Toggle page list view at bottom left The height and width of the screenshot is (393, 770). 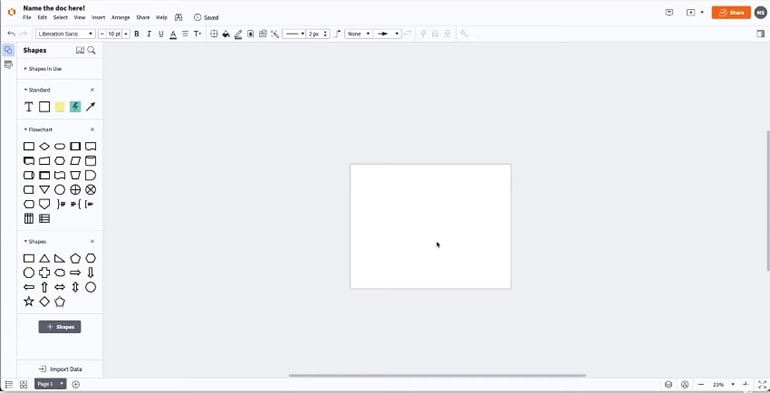pyautogui.click(x=9, y=385)
